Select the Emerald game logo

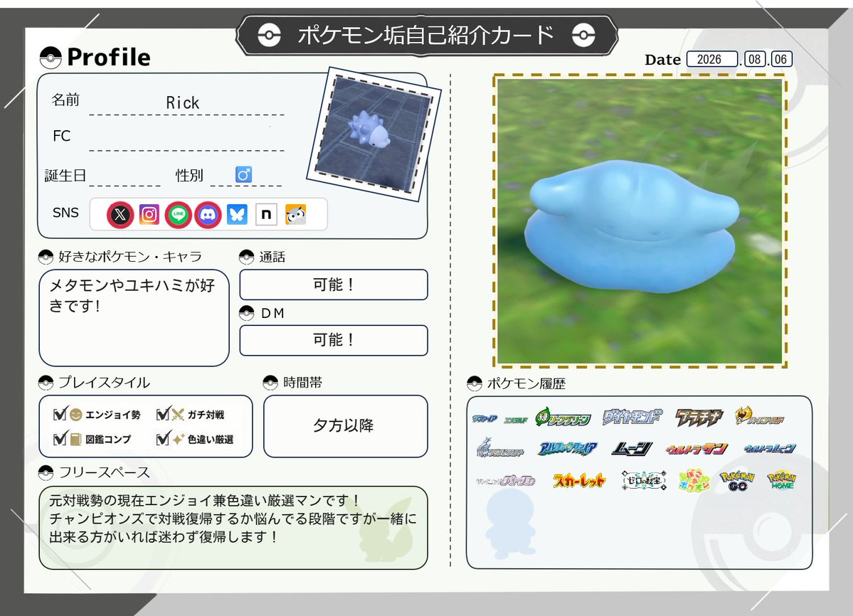[515, 420]
